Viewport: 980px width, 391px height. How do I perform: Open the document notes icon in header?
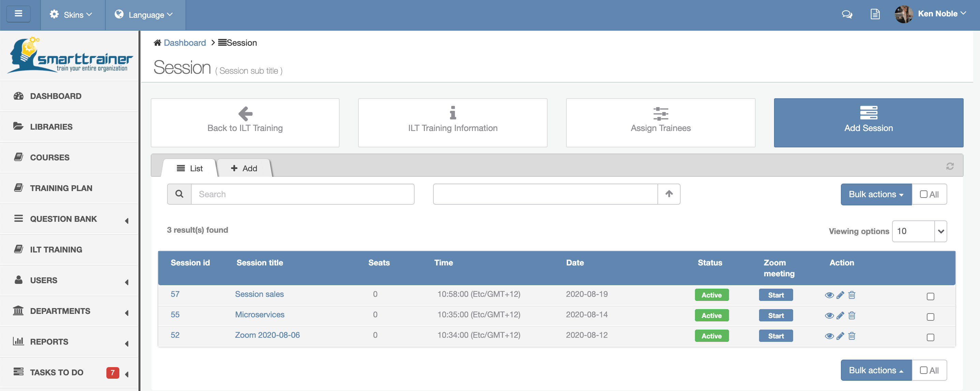click(875, 14)
